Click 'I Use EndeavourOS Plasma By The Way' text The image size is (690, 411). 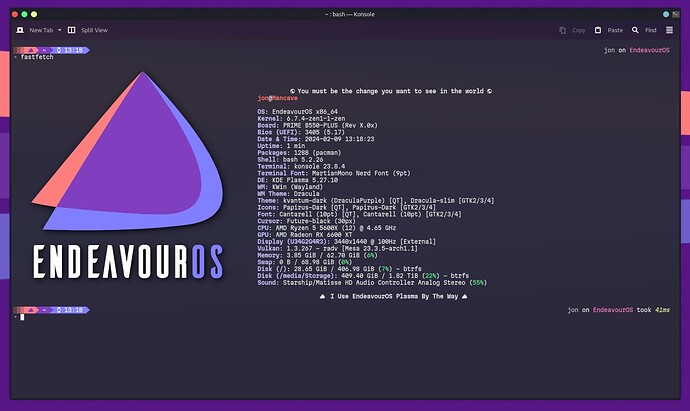[393, 297]
